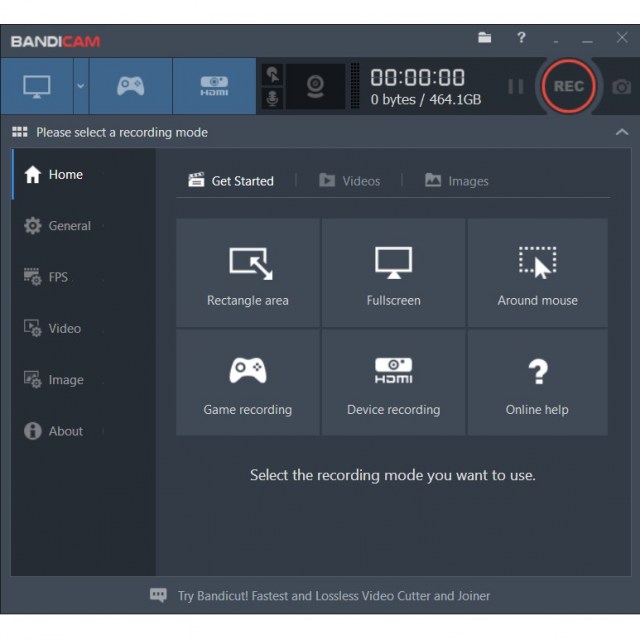640x640 pixels.
Task: Click the 00:00:00 recording timer
Action: [x=417, y=77]
